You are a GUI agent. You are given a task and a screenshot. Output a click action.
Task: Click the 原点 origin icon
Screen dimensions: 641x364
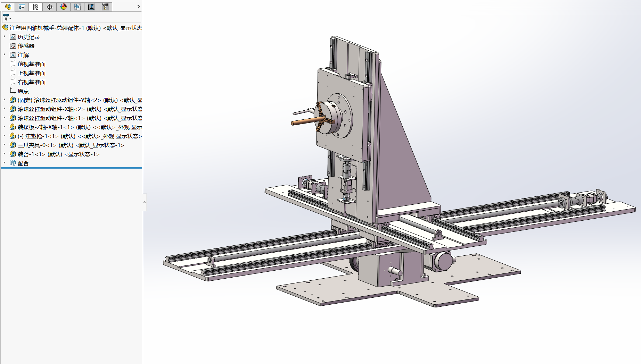pyautogui.click(x=13, y=91)
